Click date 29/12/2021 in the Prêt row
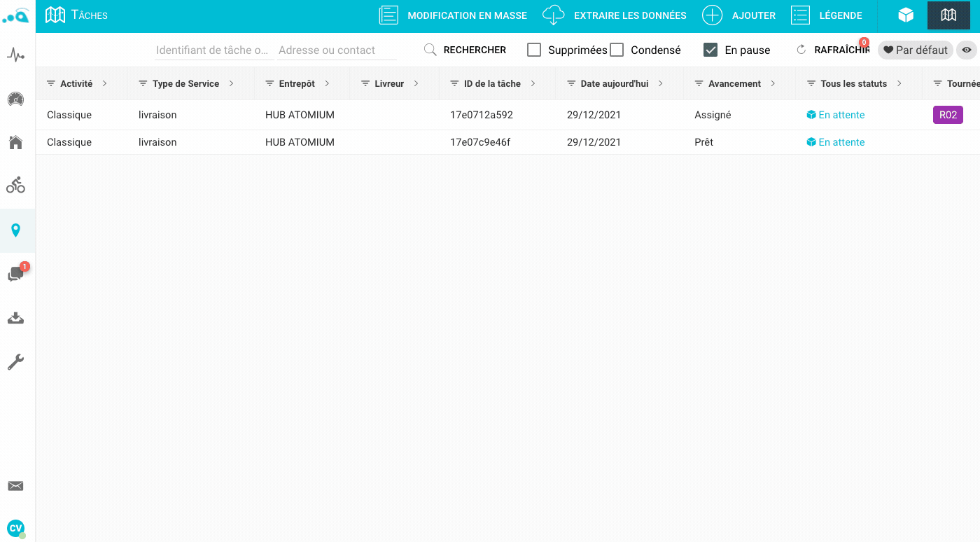 coord(594,142)
